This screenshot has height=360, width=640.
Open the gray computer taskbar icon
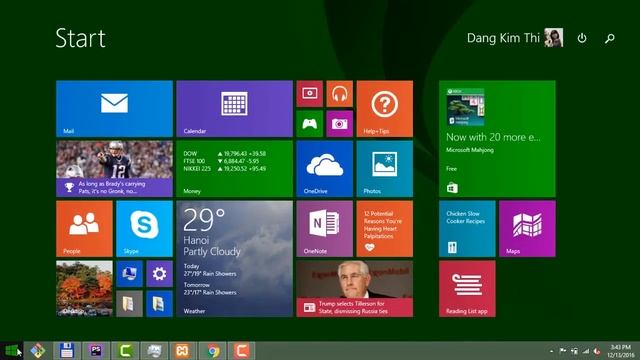pos(154,351)
